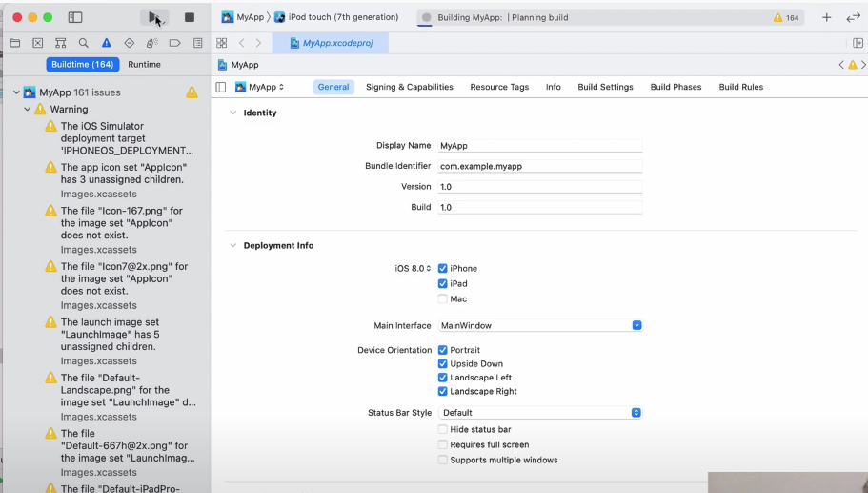Open the Symbol navigator

60,43
